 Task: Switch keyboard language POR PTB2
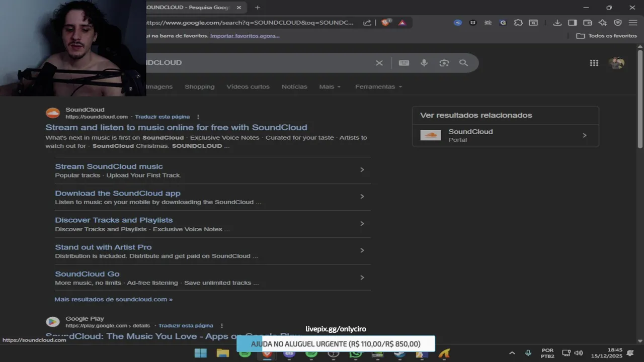coord(547,353)
